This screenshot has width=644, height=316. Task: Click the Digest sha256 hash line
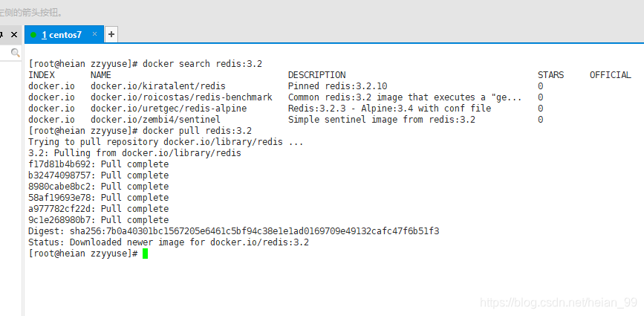tap(234, 231)
